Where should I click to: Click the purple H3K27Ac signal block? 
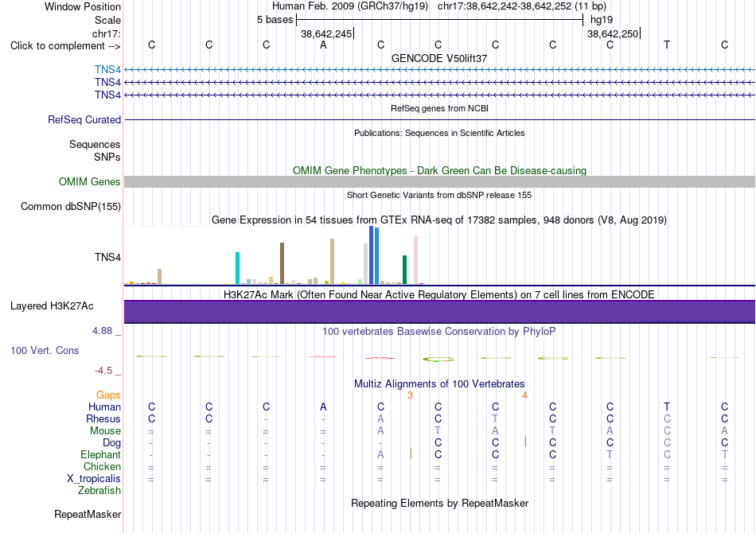[439, 311]
